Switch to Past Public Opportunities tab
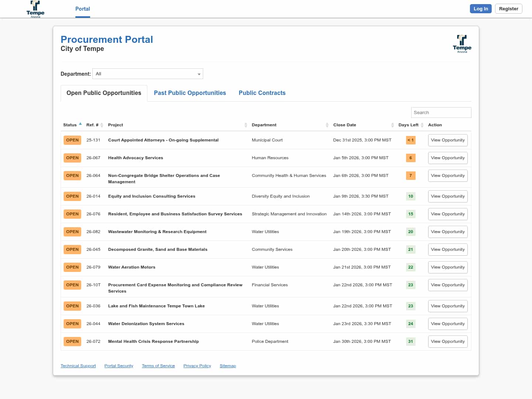Image resolution: width=532 pixels, height=399 pixels. point(190,93)
